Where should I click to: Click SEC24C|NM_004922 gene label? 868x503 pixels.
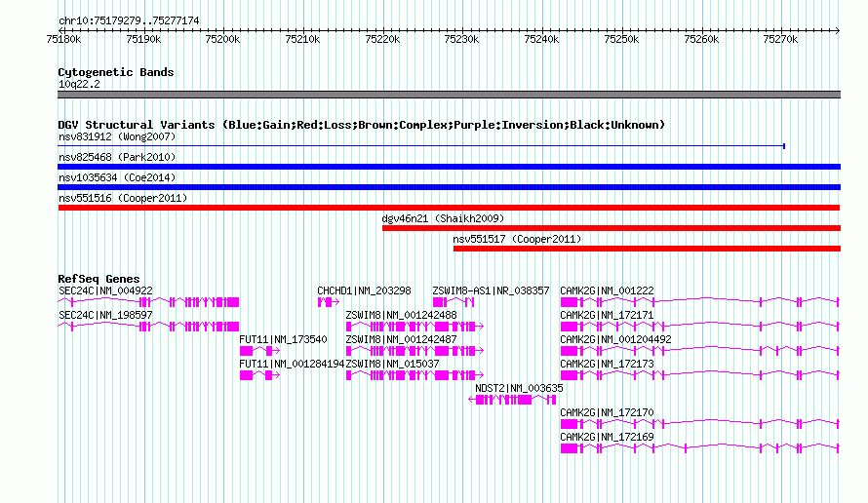click(105, 290)
